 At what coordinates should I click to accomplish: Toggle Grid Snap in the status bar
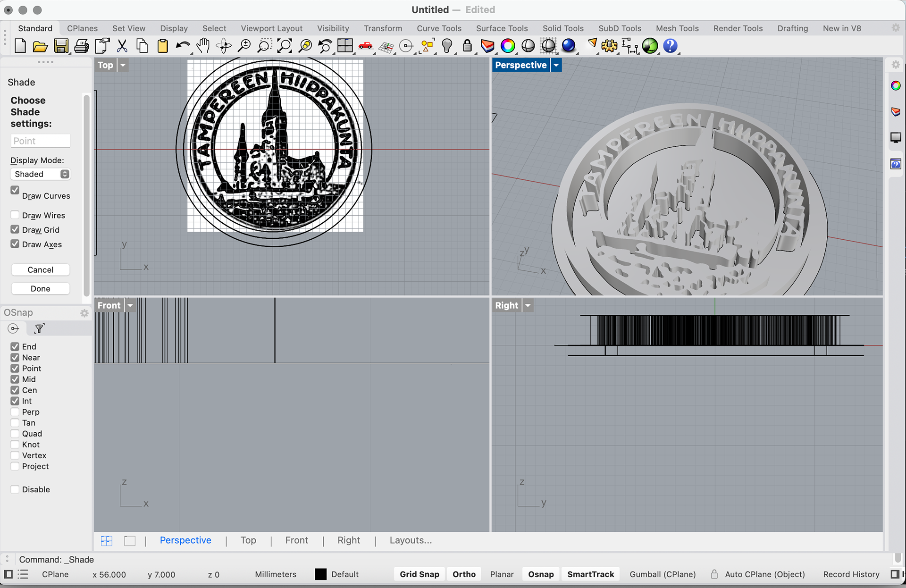coord(419,574)
